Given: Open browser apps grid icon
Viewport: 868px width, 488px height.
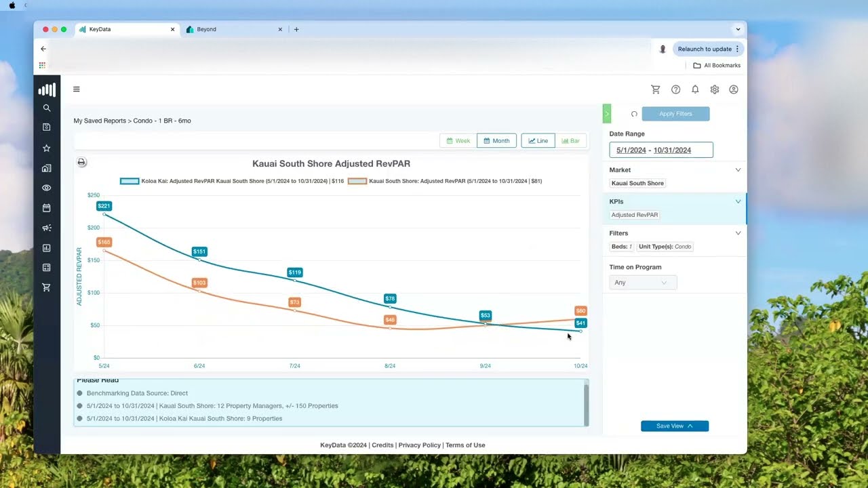Looking at the screenshot, I should point(42,65).
